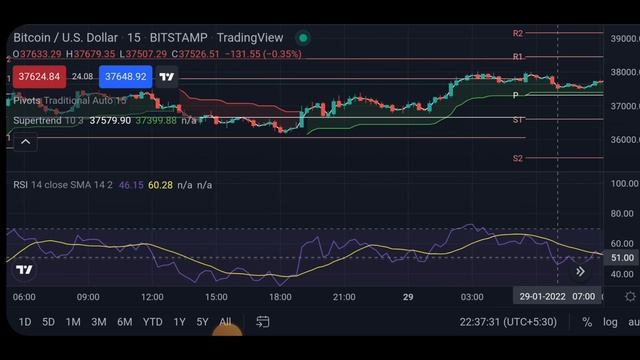Click the 51.00 RSI value label
The width and height of the screenshot is (640, 360).
click(x=622, y=258)
